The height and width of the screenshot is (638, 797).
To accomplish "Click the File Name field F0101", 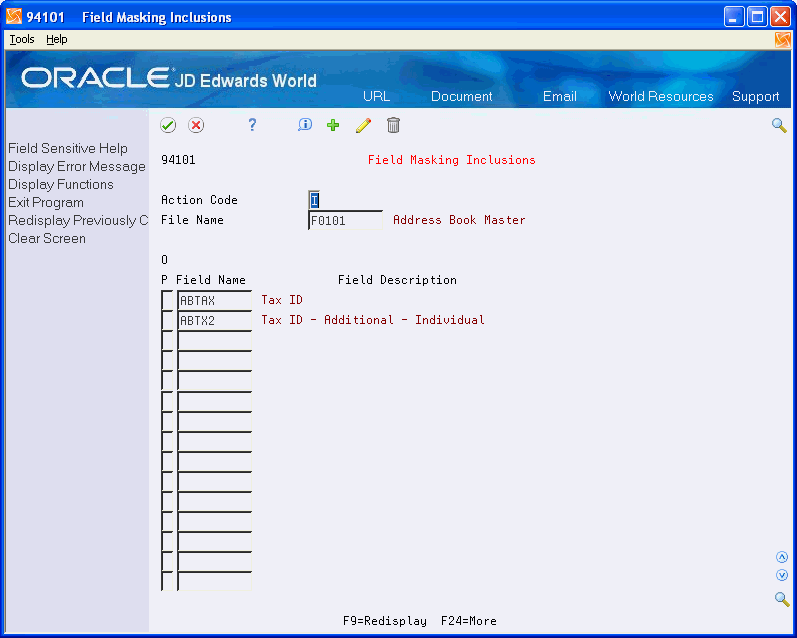I will coord(345,220).
